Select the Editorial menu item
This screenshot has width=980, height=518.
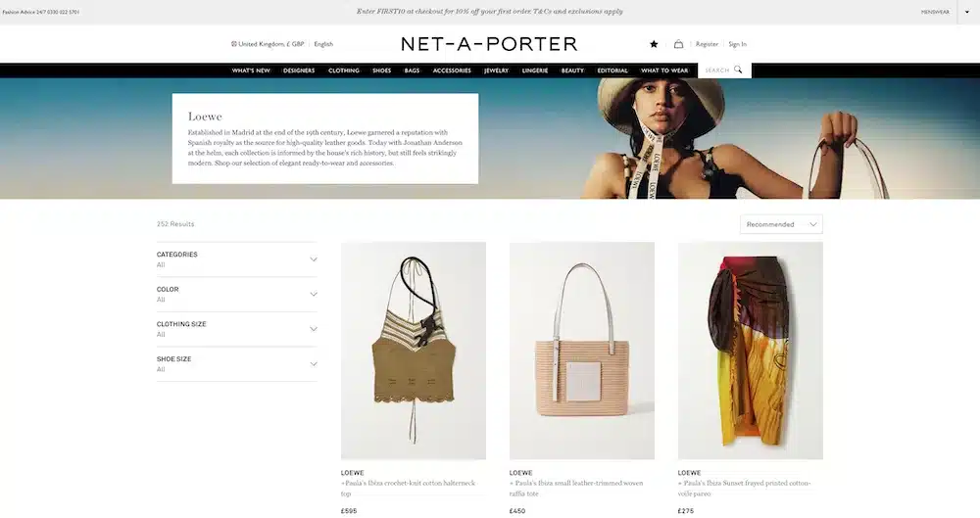pos(612,71)
